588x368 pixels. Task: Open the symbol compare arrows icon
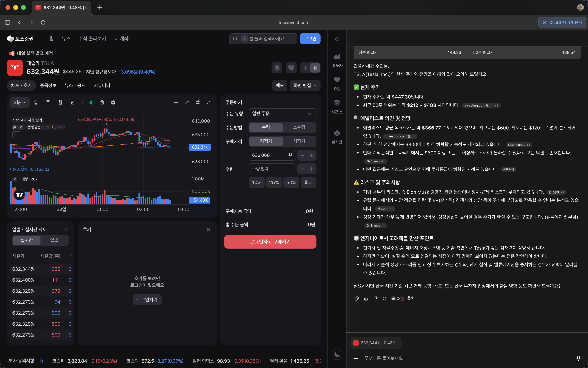click(x=198, y=102)
